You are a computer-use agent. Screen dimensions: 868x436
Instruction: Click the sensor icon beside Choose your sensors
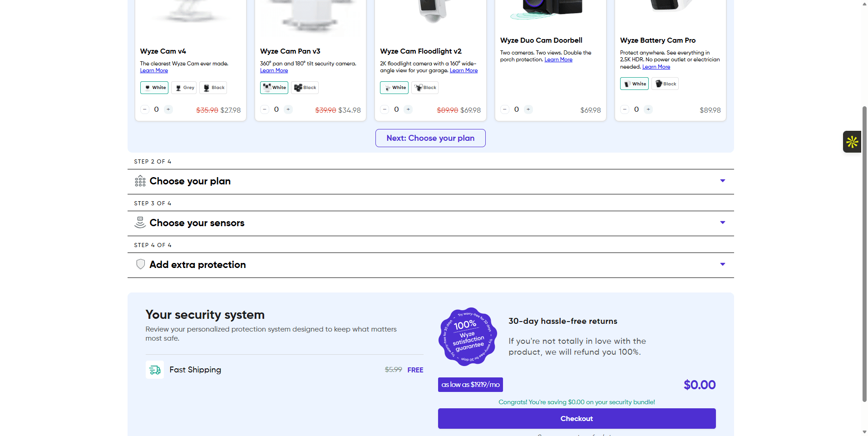tap(140, 223)
